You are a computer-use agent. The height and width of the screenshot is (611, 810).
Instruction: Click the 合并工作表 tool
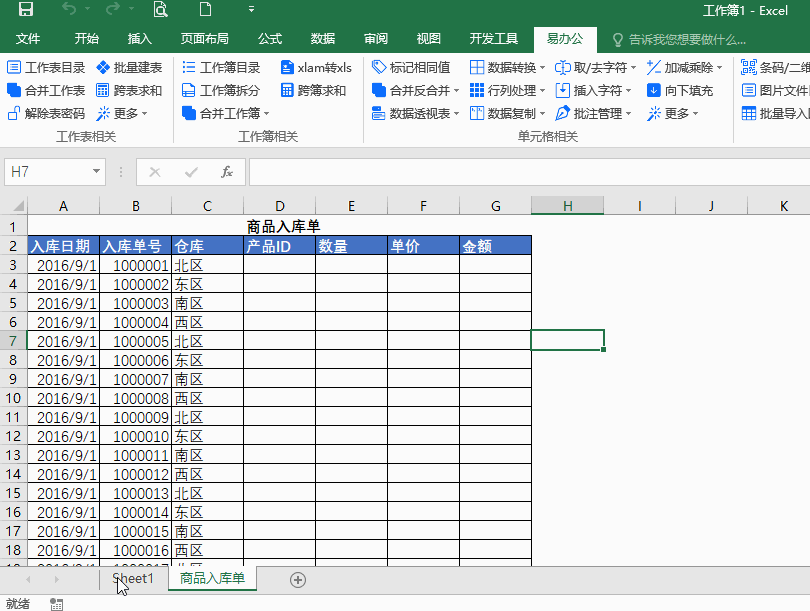(46, 90)
